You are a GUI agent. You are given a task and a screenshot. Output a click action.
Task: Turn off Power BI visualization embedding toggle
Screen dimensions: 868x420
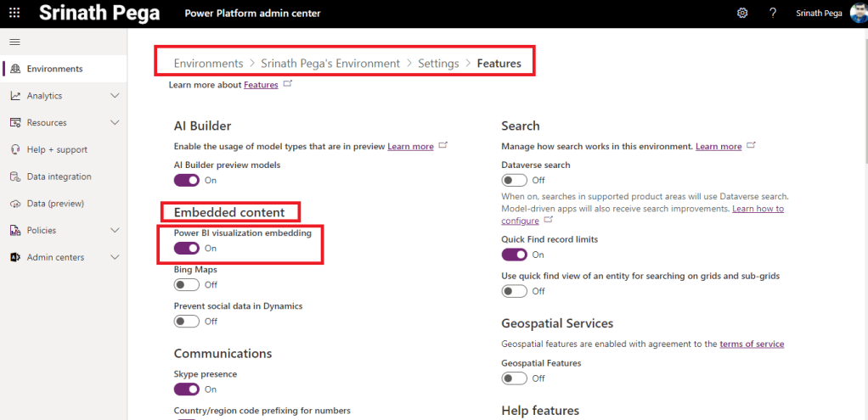[x=187, y=249]
